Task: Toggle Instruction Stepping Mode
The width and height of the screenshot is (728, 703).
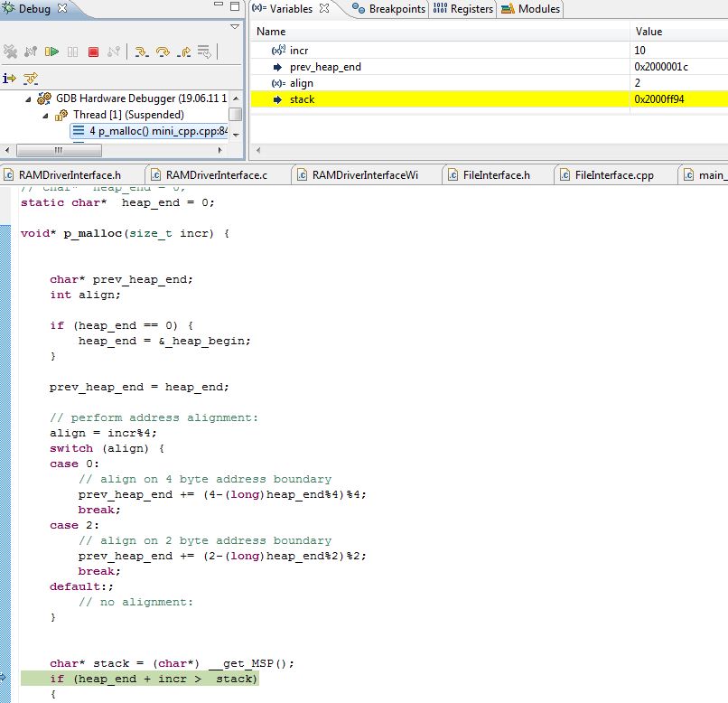Action: point(10,79)
